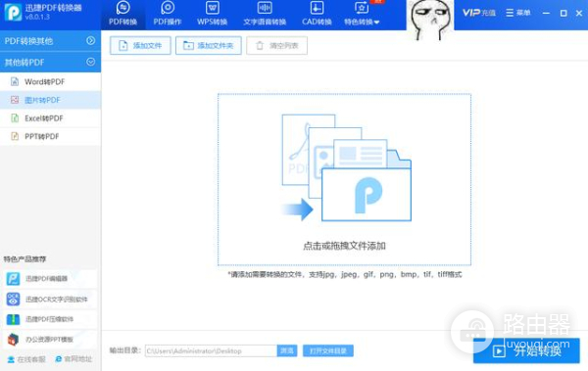This screenshot has width=588, height=371.
Task: Select 图片转PDF in the sidebar
Action: tap(50, 100)
